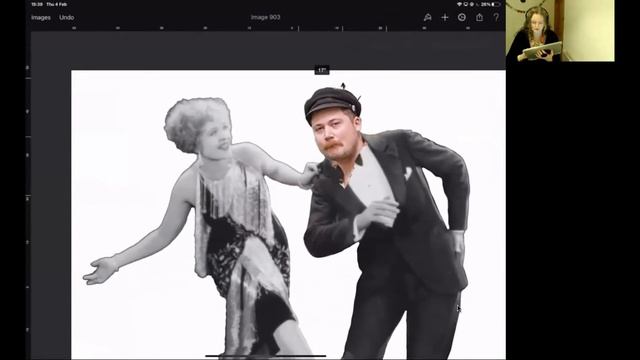The image size is (640, 360).
Task: Tap the date "Thu 4 Feb" in the status bar
Action: point(57,4)
